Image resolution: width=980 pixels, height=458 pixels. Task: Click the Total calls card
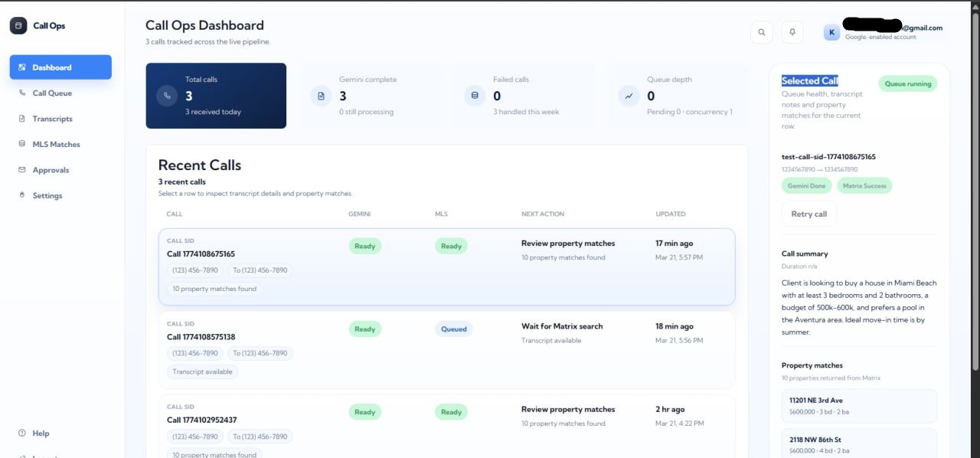216,96
